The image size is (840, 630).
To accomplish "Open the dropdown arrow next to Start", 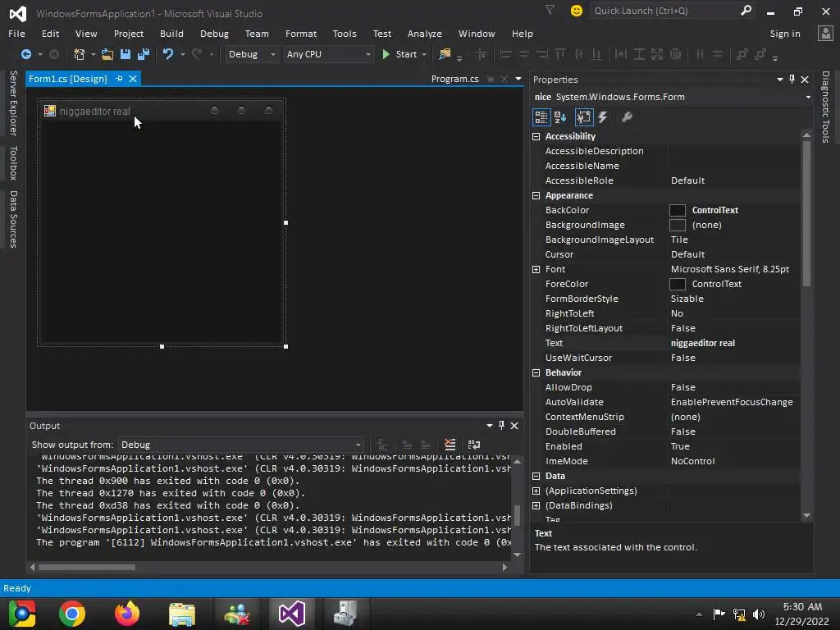I will click(424, 54).
